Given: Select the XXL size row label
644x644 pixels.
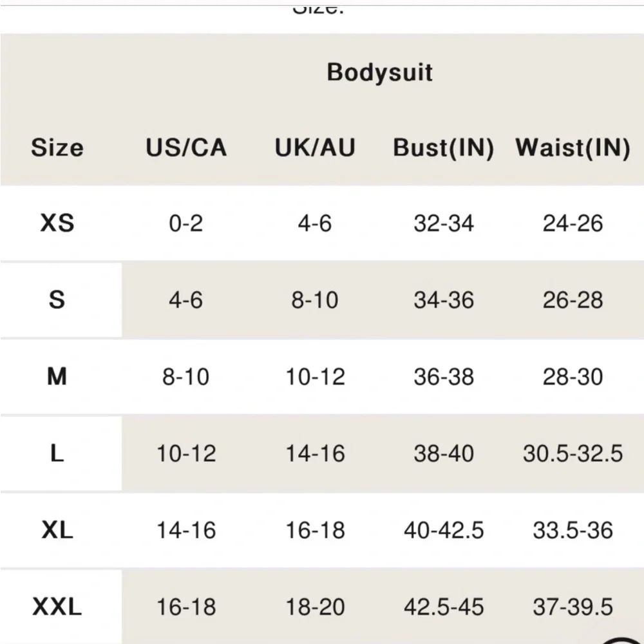Looking at the screenshot, I should (x=57, y=607).
